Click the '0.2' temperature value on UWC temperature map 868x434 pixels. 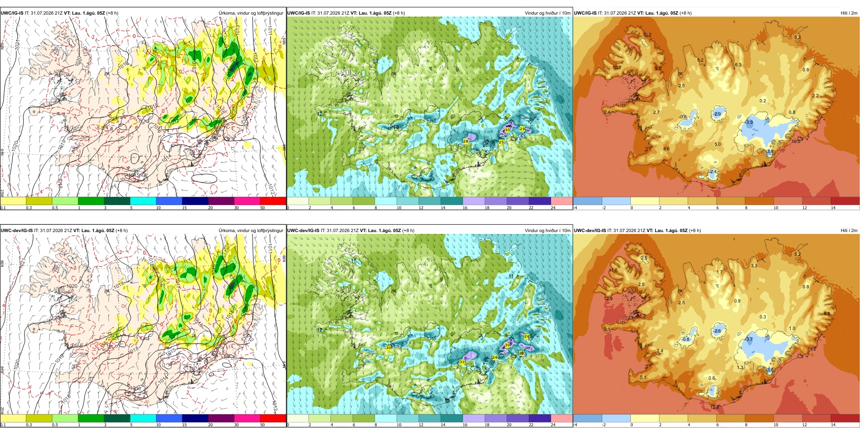pos(762,101)
